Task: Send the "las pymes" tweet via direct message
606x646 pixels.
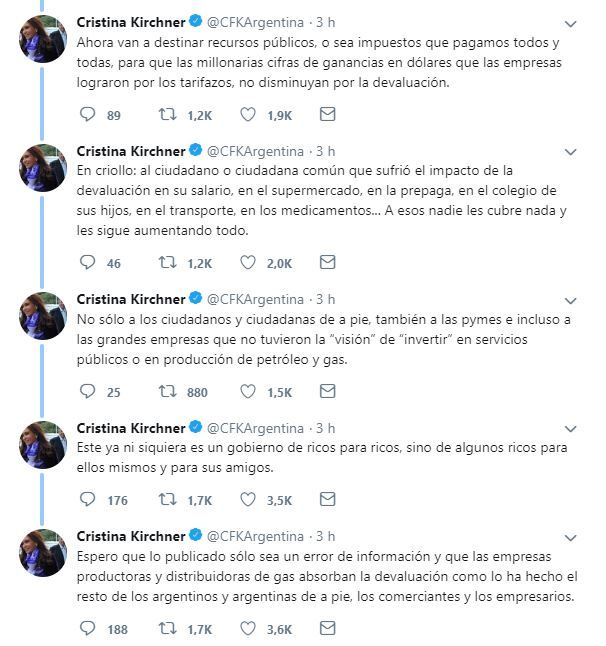Action: 327,393
